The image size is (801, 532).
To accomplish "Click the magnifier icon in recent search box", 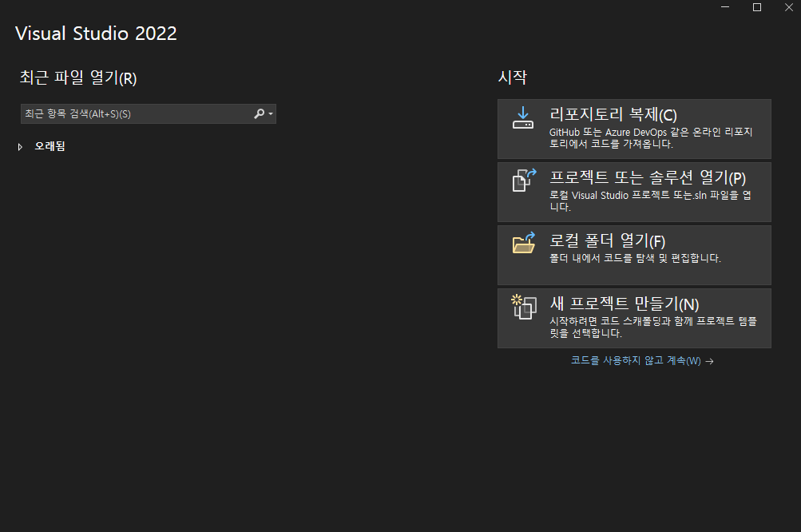I will (x=259, y=113).
